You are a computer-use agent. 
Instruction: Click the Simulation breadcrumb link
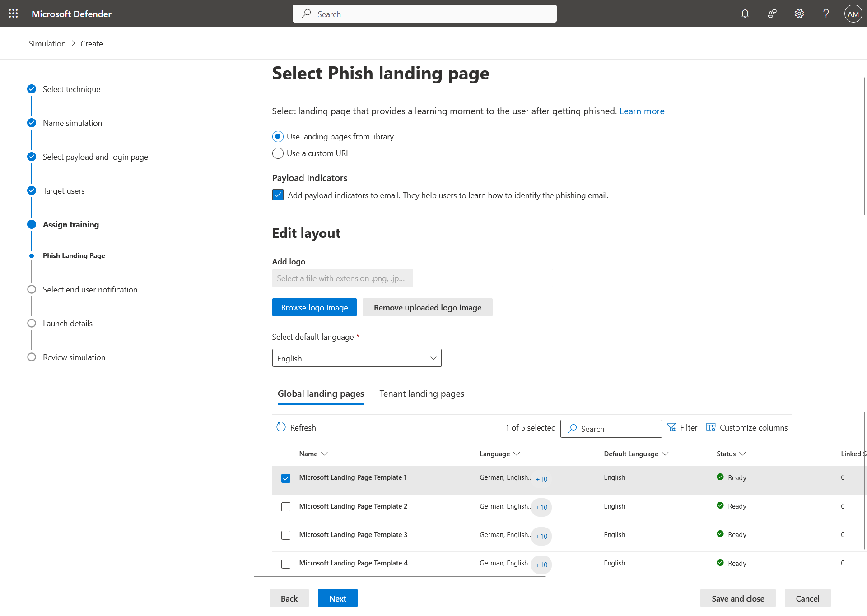(47, 43)
